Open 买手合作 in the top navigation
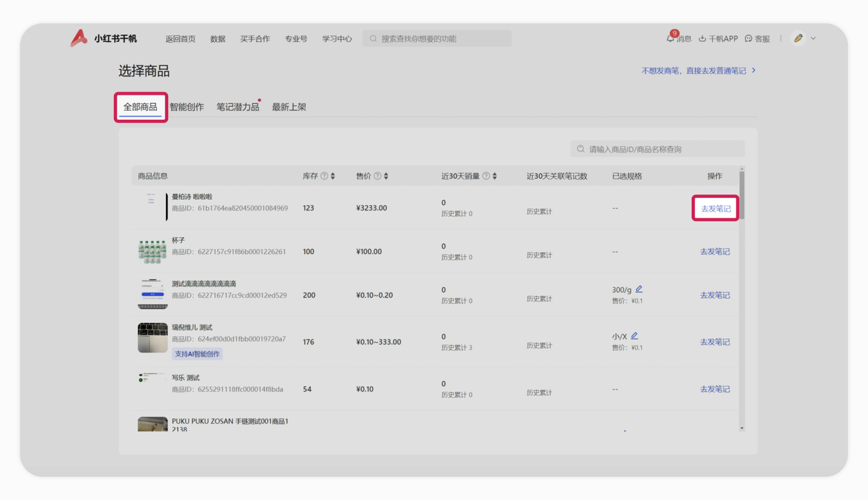Screen dimensions: 868x500 coord(255,39)
